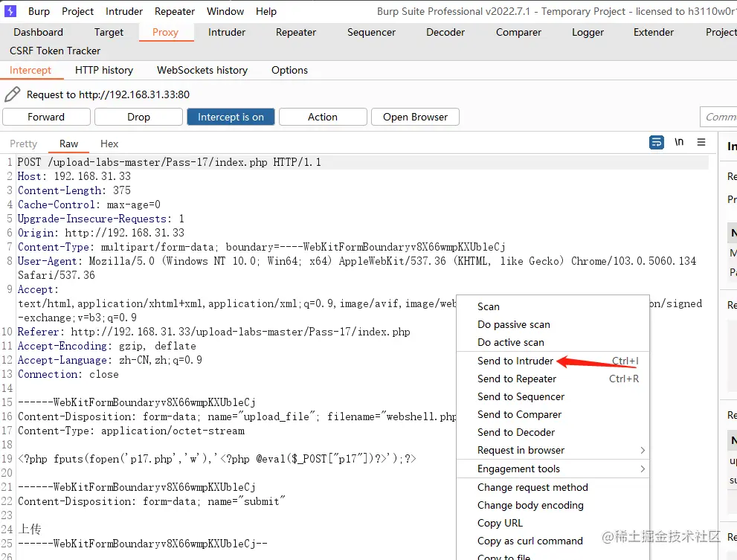Click the Burp Suite lightning logo icon

coord(10,11)
